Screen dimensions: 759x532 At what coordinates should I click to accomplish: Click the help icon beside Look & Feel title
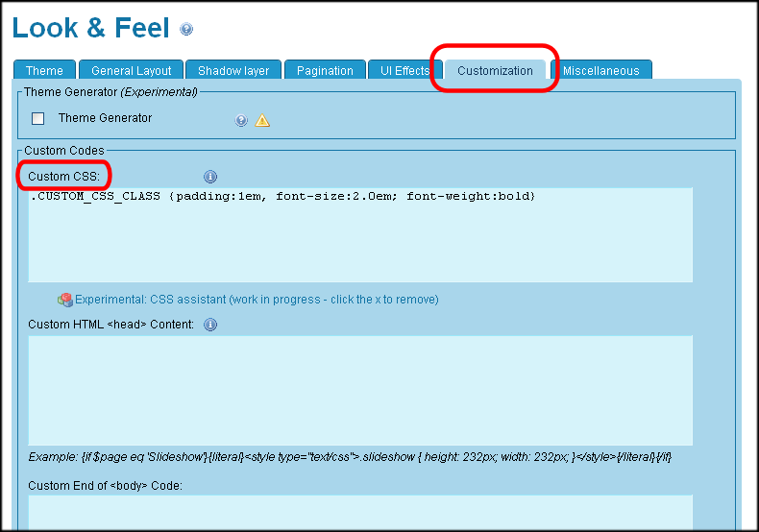[x=186, y=30]
